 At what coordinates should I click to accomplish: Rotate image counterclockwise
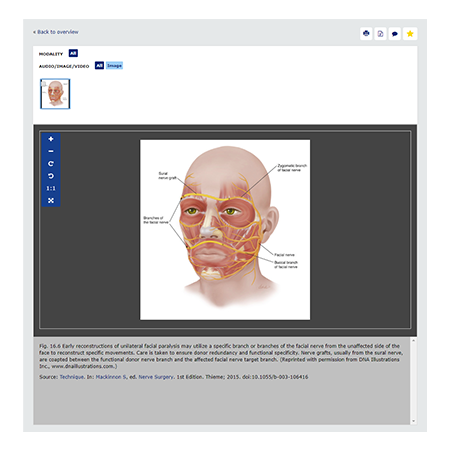click(51, 176)
